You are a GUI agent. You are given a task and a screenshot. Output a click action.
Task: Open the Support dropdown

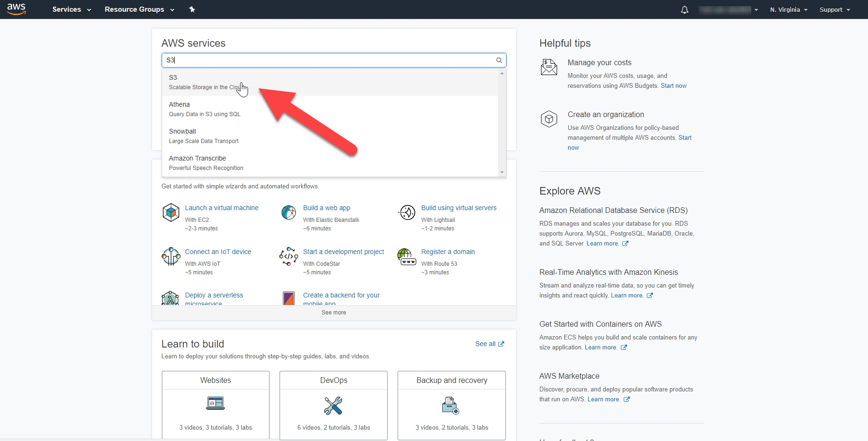pyautogui.click(x=834, y=9)
